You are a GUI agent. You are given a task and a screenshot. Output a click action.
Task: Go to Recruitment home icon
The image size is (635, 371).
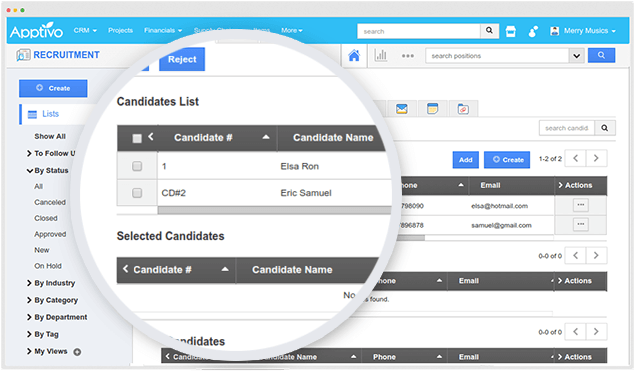click(354, 55)
